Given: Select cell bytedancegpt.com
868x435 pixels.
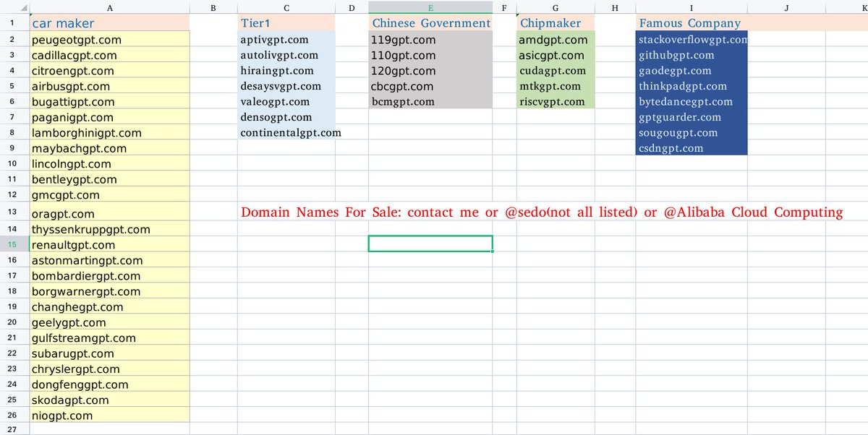Looking at the screenshot, I should pos(692,102).
